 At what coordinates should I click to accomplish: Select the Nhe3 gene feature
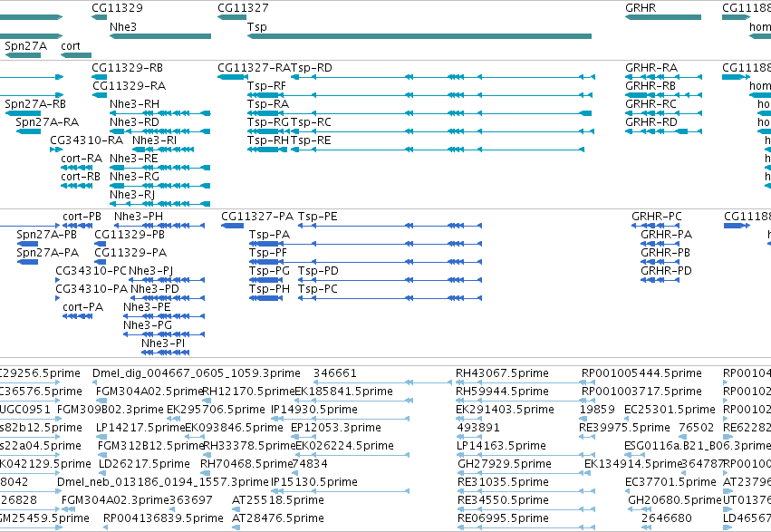(160, 36)
